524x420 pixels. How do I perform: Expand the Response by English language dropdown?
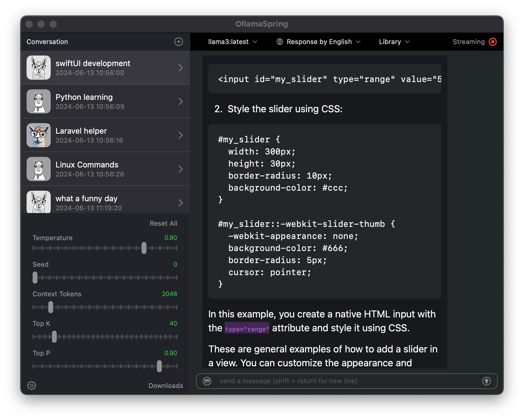coord(323,42)
